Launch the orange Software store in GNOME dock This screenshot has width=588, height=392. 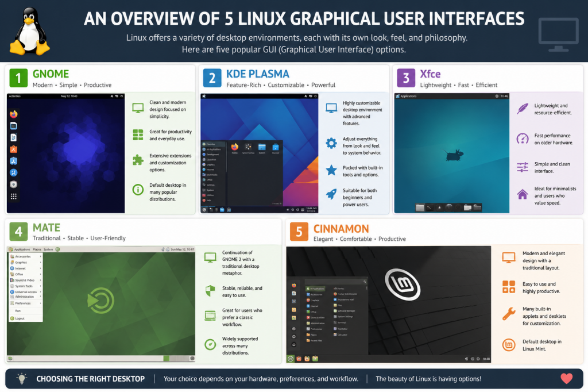click(14, 149)
